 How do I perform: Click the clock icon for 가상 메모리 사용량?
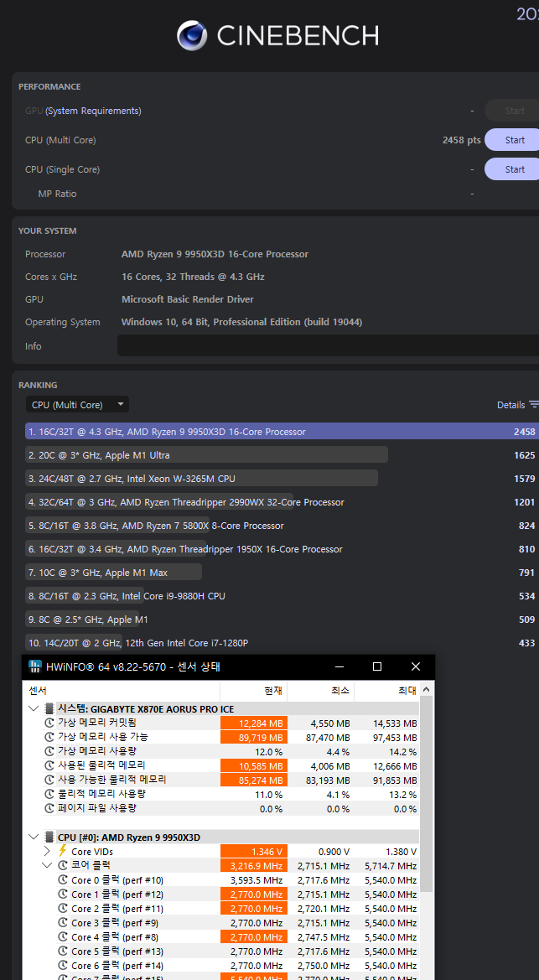pos(49,751)
